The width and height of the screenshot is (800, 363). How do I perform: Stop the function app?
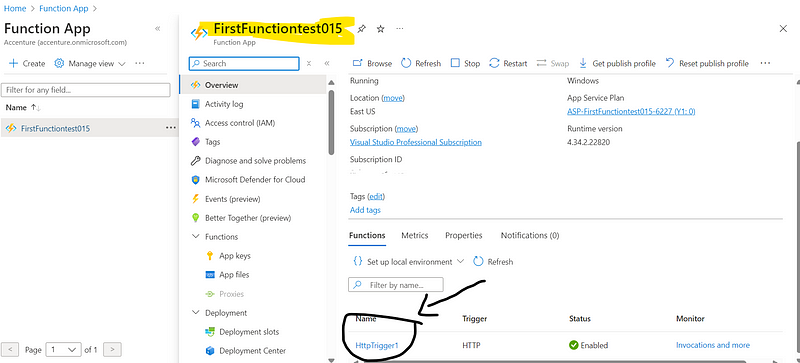pos(465,63)
